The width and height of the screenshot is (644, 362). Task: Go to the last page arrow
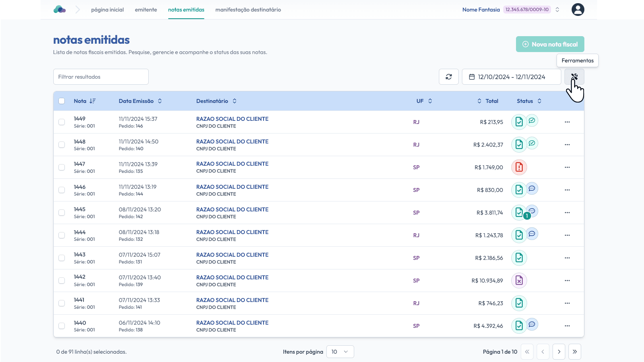pyautogui.click(x=574, y=352)
